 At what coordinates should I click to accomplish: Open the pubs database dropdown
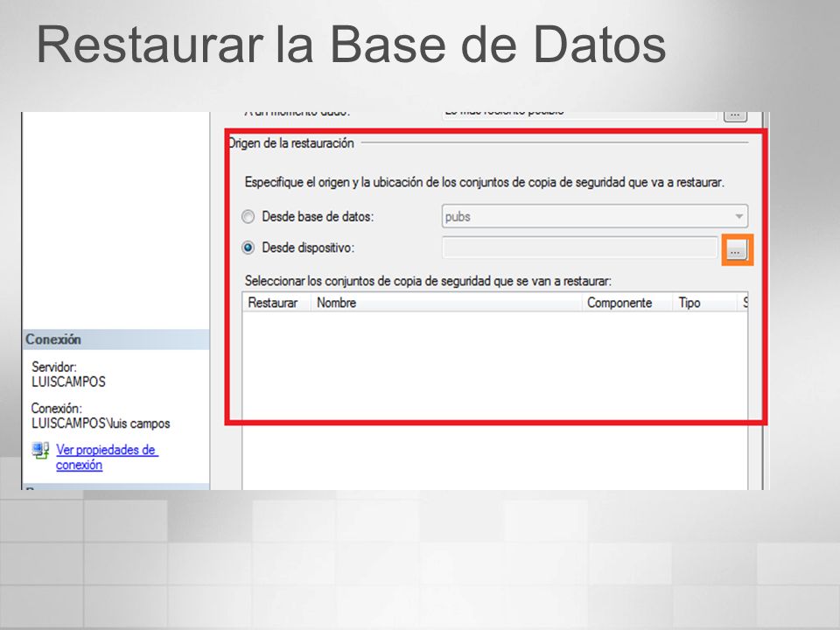(595, 216)
